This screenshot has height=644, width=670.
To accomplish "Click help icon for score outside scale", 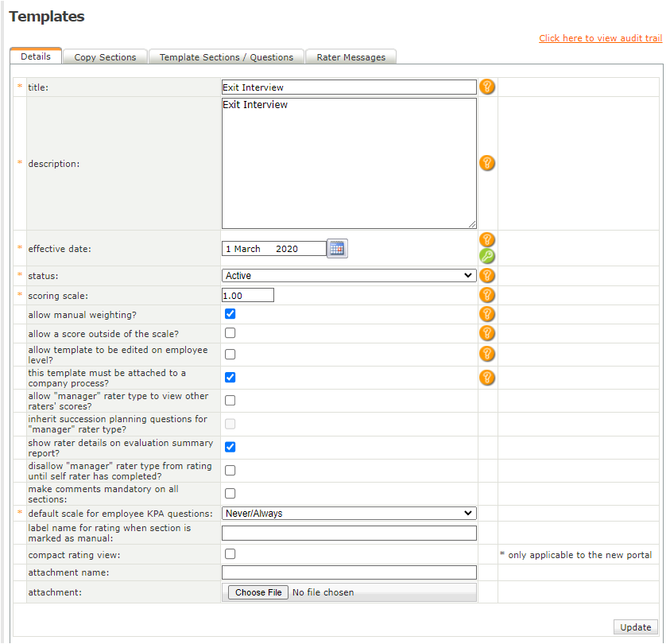I will [x=487, y=333].
